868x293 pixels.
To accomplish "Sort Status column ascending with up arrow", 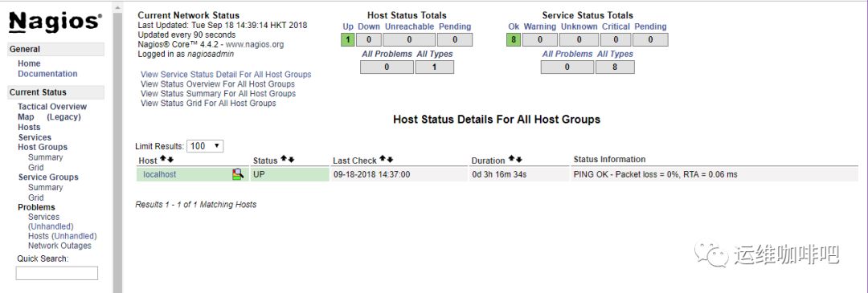I will [284, 159].
